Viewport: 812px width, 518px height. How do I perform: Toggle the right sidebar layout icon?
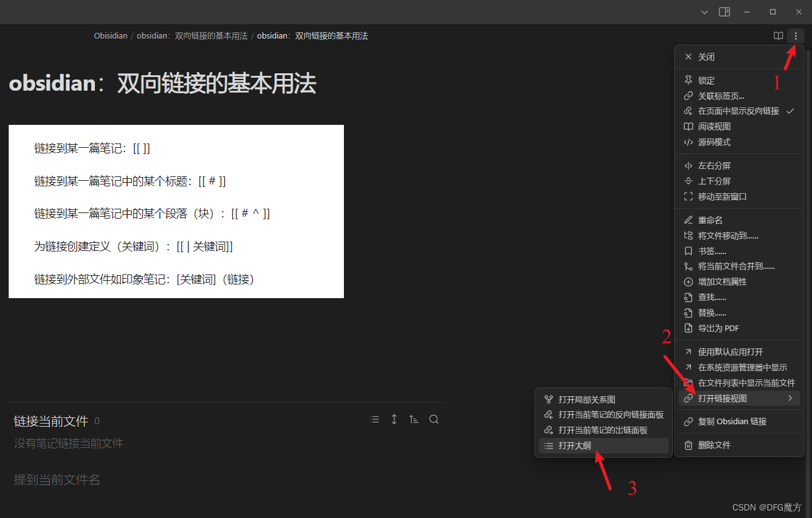click(724, 12)
